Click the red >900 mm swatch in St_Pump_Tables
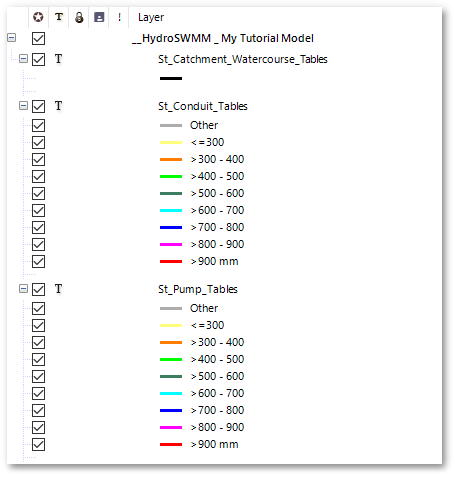 tap(171, 445)
